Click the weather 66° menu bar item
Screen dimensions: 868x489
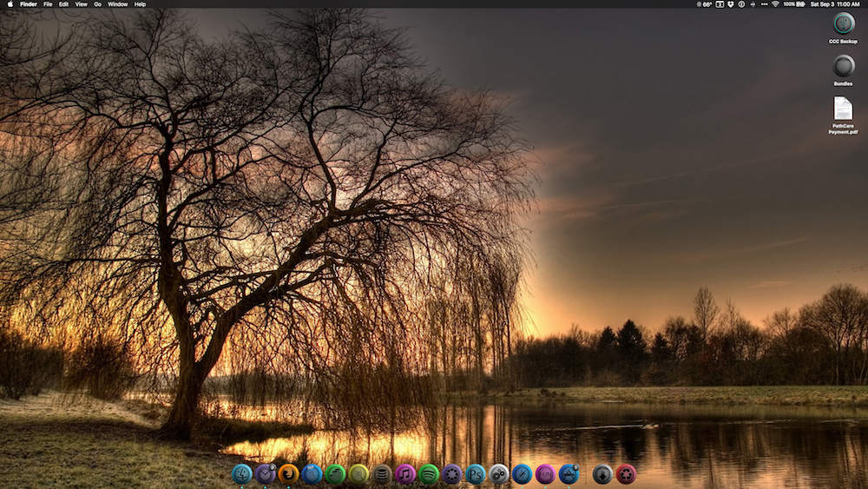(x=704, y=3)
